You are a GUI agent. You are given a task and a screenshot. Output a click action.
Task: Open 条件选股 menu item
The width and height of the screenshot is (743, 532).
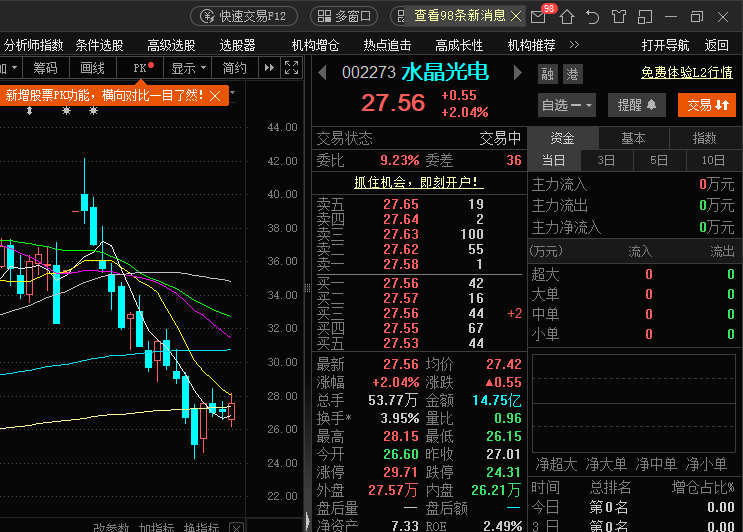point(100,45)
